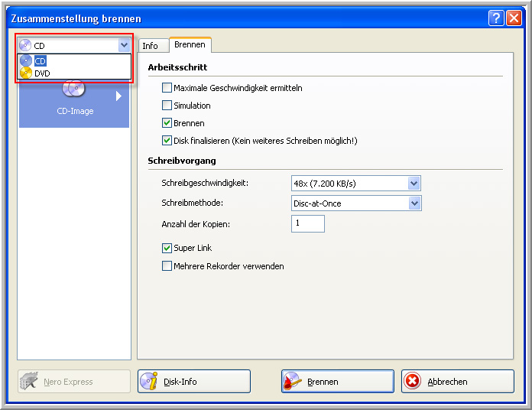This screenshot has width=532, height=410.
Task: Click the yellow DVD disc icon in list
Action: 26,73
